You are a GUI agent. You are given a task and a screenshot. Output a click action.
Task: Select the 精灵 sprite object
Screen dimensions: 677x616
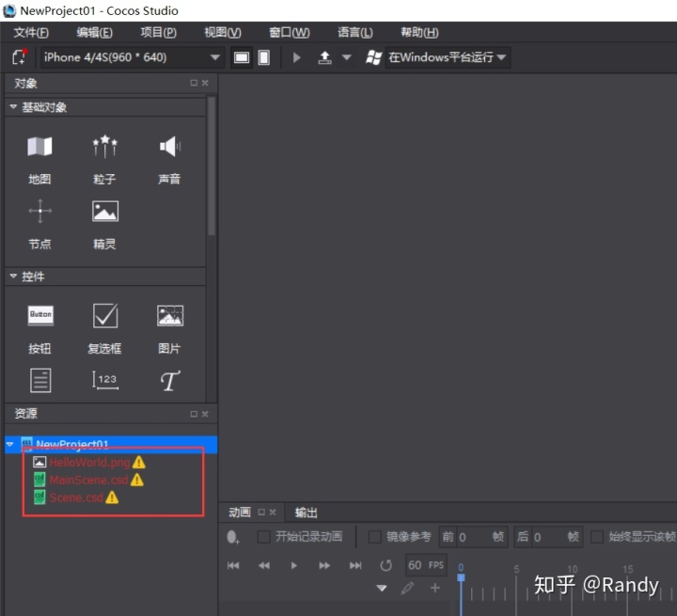point(104,224)
